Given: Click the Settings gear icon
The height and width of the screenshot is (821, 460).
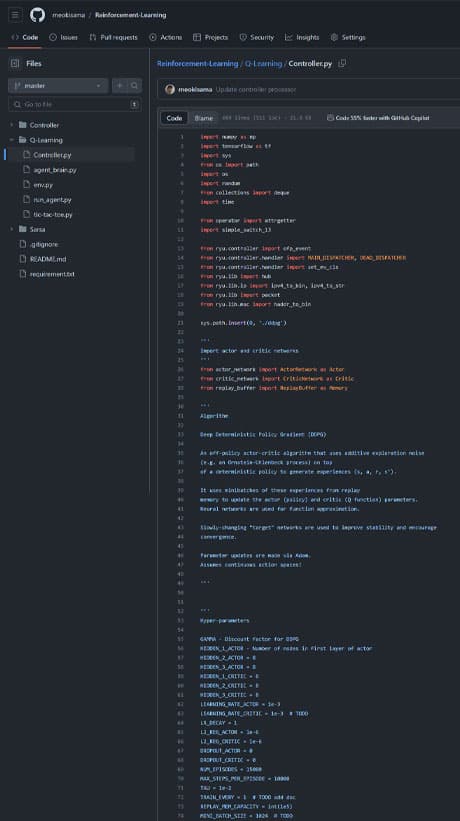Looking at the screenshot, I should pyautogui.click(x=334, y=37).
